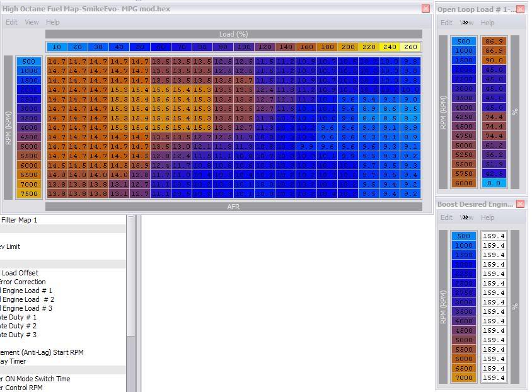
Task: Select Boost Desired value 159.4 at 4000 RPM
Action: [x=494, y=321]
